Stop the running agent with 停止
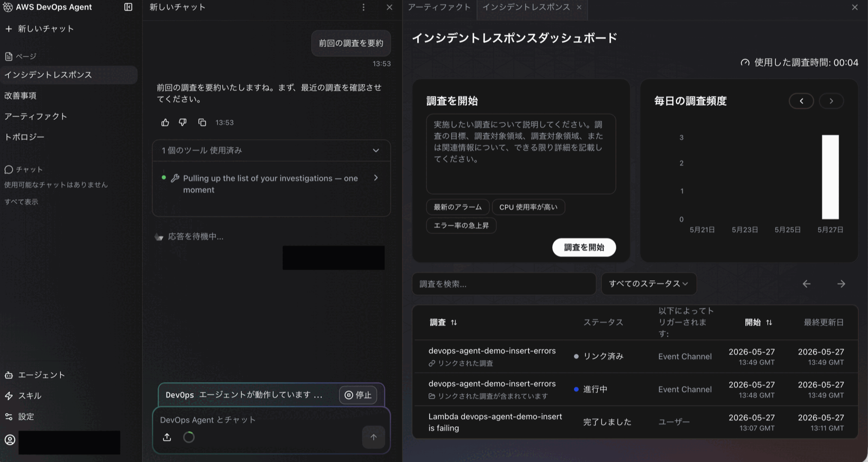The image size is (868, 462). [358, 395]
